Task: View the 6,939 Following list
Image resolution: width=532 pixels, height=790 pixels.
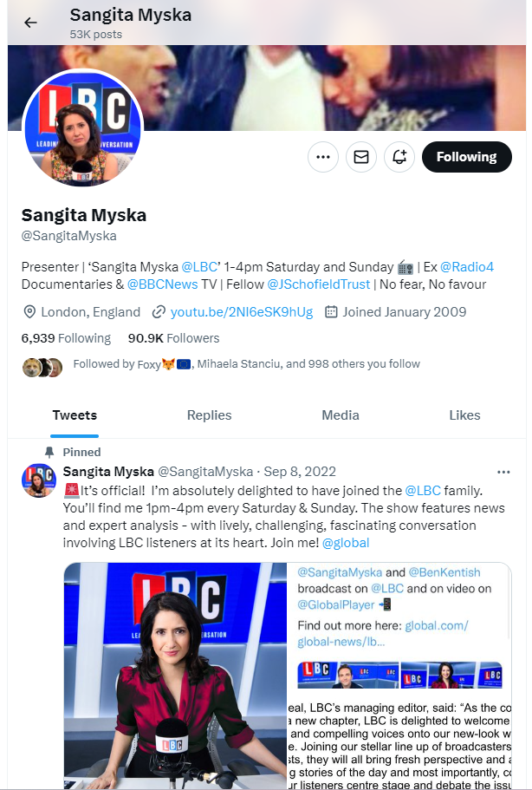Action: 66,338
